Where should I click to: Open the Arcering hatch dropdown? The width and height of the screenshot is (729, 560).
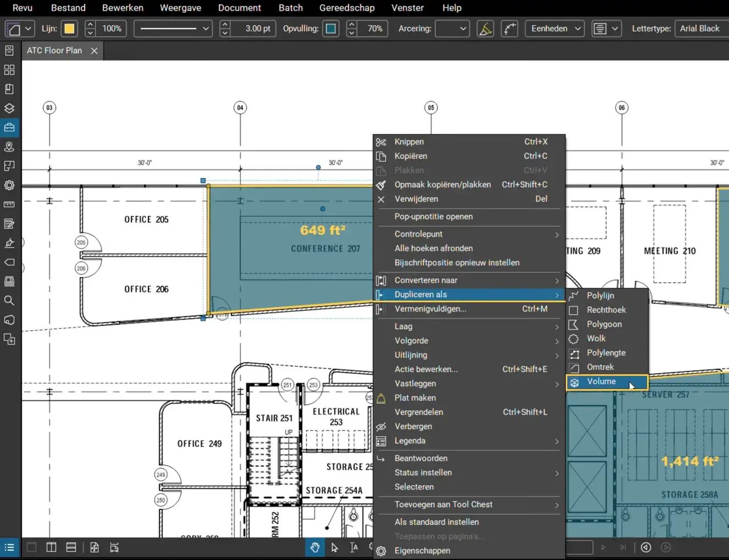click(x=452, y=29)
